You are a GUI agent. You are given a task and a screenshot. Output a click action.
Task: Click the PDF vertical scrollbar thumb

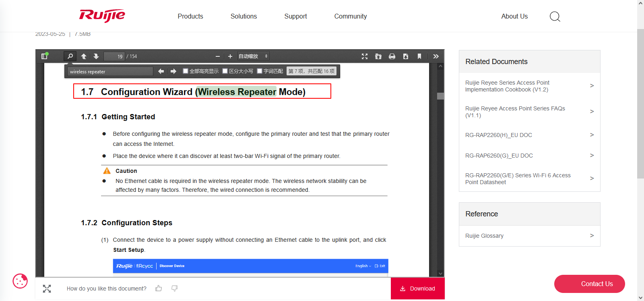440,96
